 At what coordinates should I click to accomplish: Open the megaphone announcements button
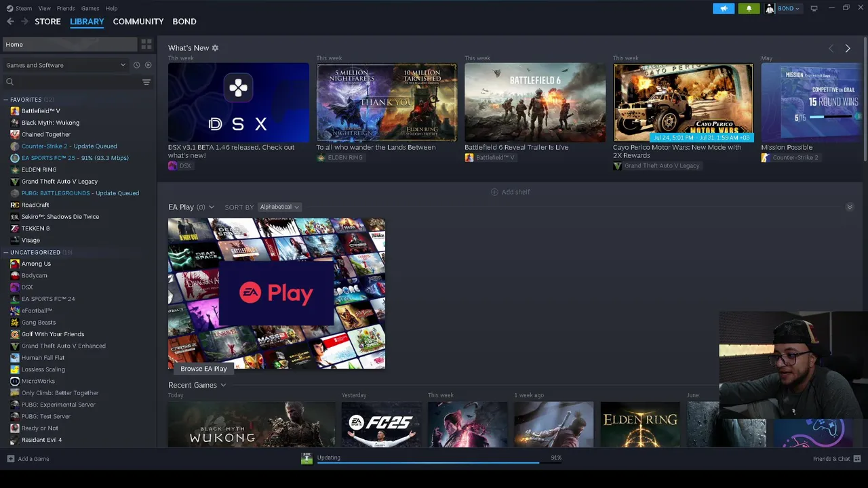724,8
